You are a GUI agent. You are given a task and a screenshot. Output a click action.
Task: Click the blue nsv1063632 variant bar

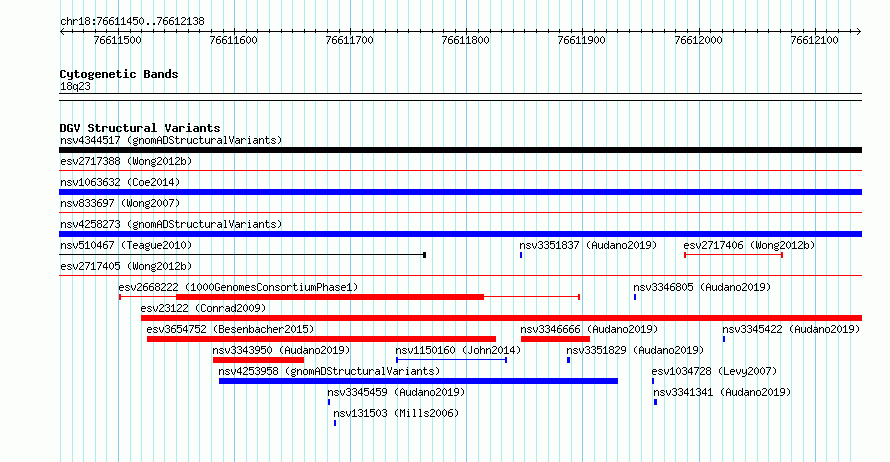point(460,192)
